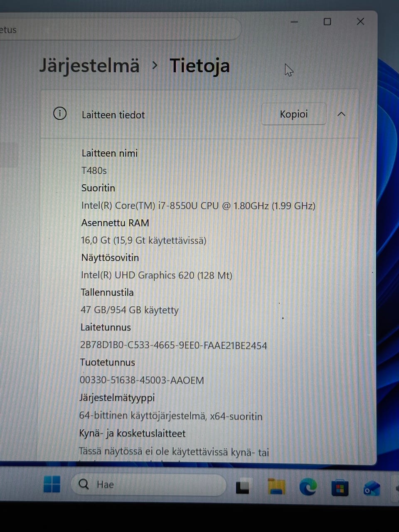Open File Explorer from the taskbar
Image resolution: width=399 pixels, height=532 pixels.
pyautogui.click(x=276, y=486)
